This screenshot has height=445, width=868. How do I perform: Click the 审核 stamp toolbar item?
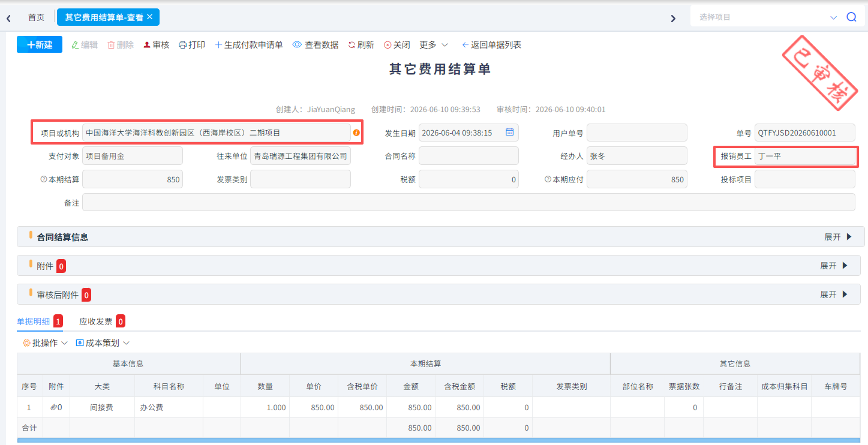click(156, 45)
